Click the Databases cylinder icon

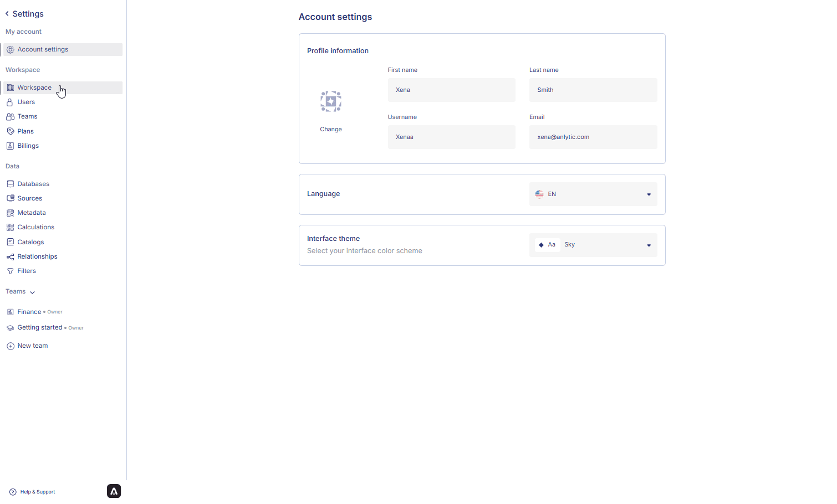10,184
